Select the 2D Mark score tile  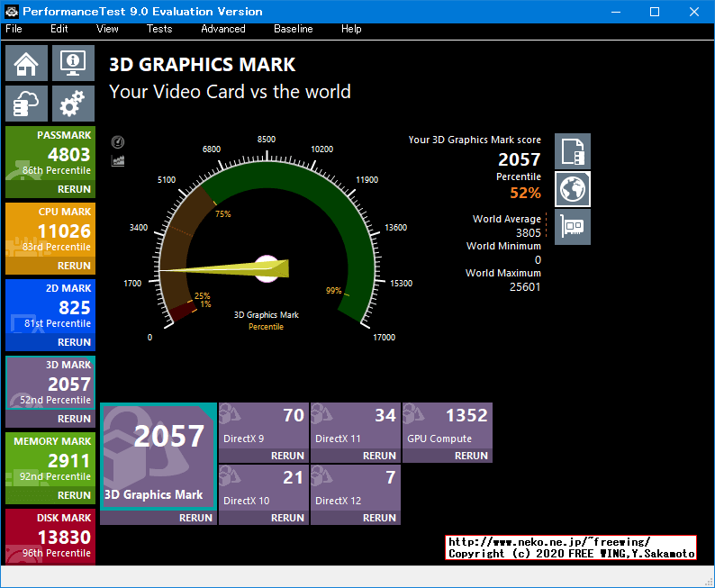(50, 307)
